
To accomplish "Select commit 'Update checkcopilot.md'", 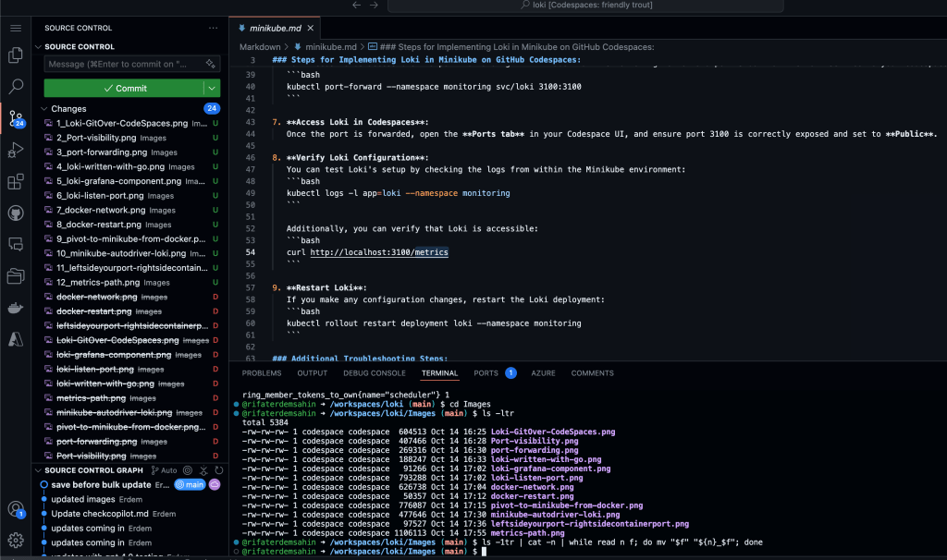I will pyautogui.click(x=100, y=514).
